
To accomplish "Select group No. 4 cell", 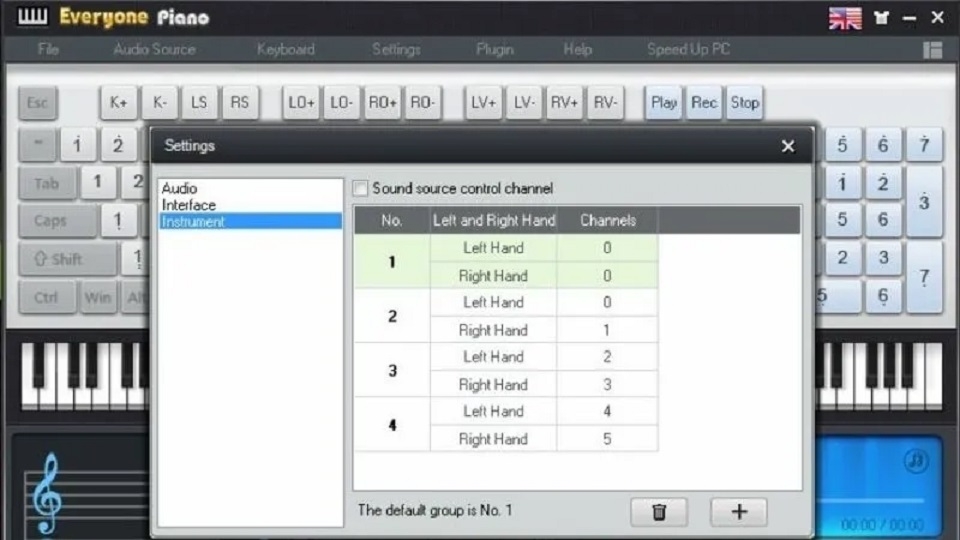I will [x=392, y=425].
